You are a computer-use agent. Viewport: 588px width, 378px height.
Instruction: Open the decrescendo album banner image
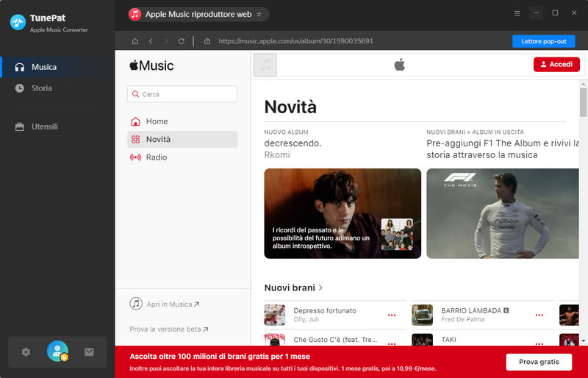pyautogui.click(x=343, y=213)
